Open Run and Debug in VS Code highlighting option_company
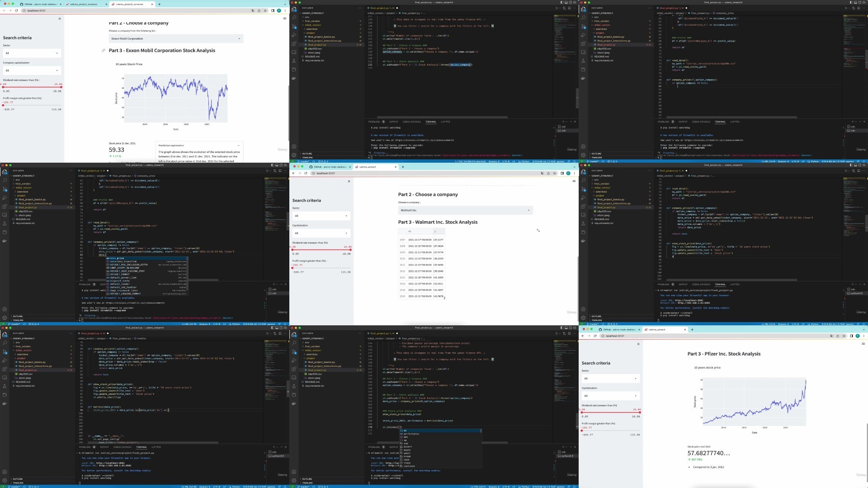The width and height of the screenshot is (868, 488). click(294, 35)
